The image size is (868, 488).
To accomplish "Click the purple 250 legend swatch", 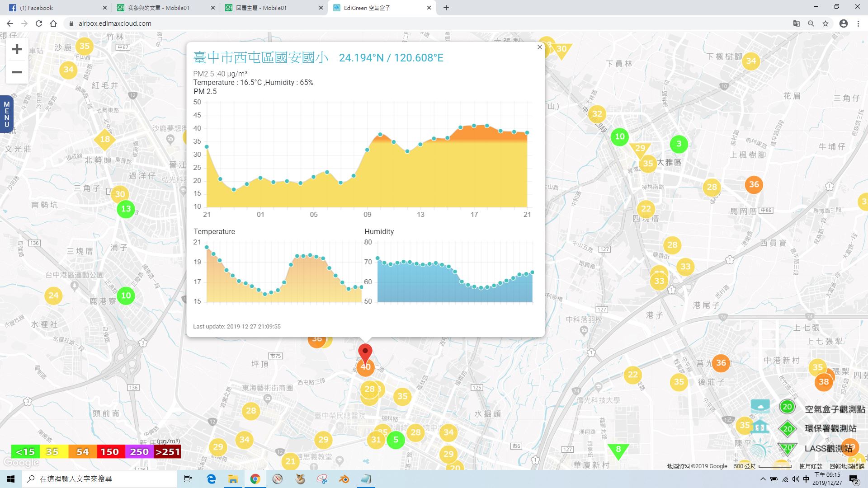I will (139, 451).
